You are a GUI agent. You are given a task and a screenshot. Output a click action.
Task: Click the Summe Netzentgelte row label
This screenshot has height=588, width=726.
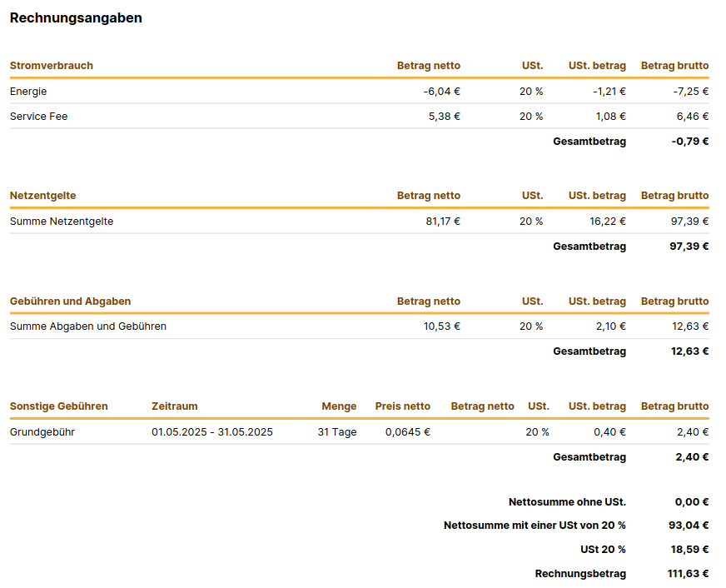coord(62,222)
